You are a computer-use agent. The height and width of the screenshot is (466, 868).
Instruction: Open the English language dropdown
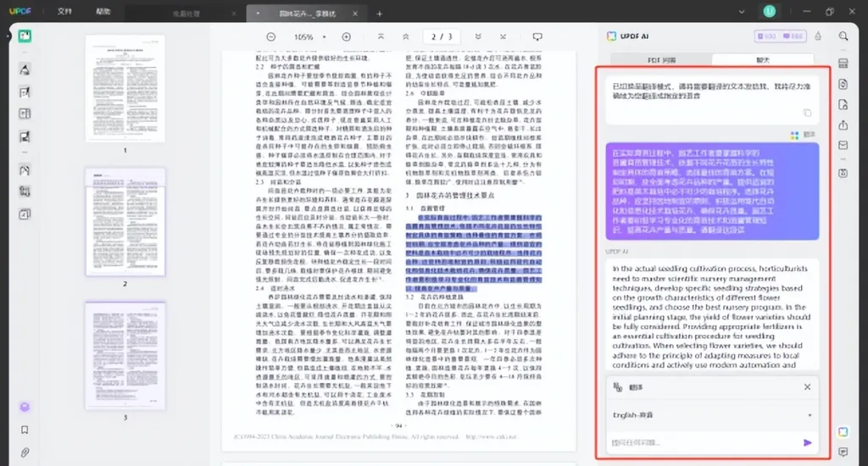(711, 415)
